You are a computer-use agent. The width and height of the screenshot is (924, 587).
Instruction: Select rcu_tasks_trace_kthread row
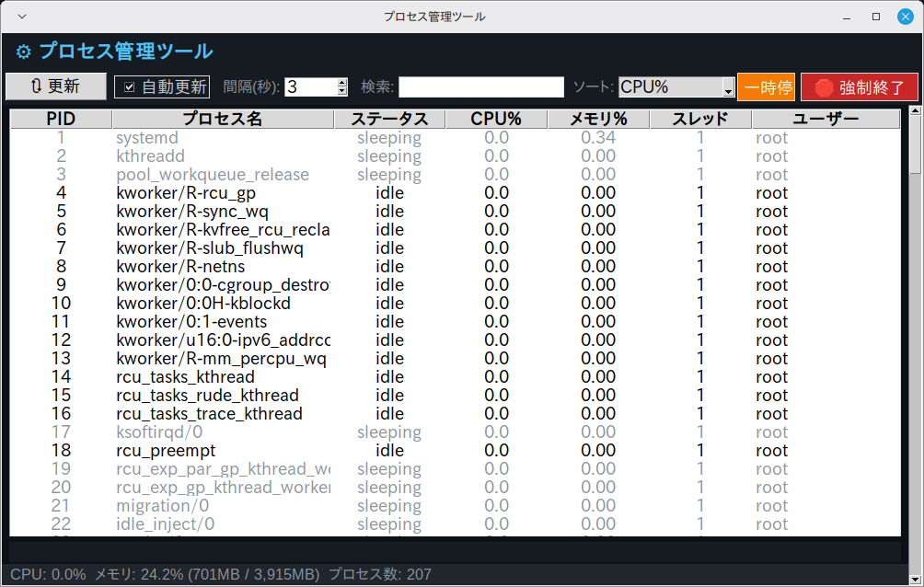tap(455, 414)
